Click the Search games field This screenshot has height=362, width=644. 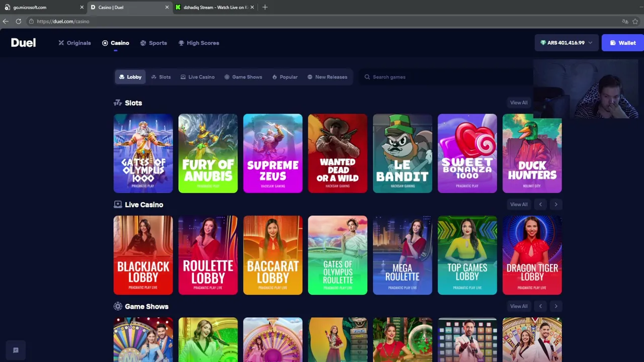[x=445, y=77]
